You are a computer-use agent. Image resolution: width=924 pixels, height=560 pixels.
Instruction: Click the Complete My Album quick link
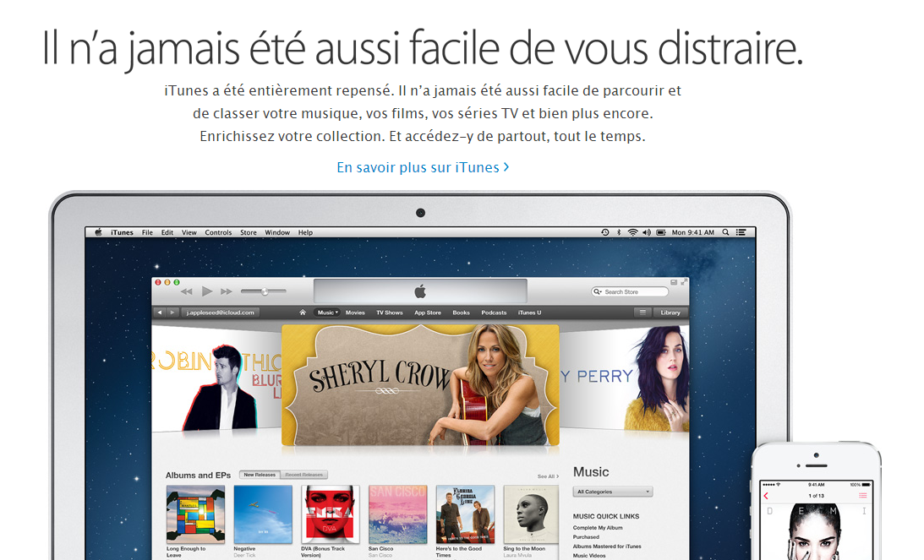pyautogui.click(x=598, y=528)
